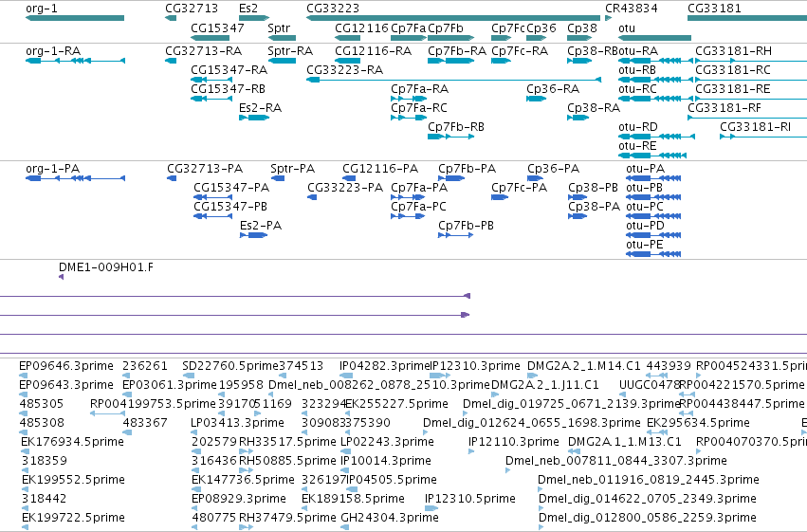This screenshot has width=807, height=532.
Task: Click the CG33181-RH transcript label
Action: click(x=733, y=51)
